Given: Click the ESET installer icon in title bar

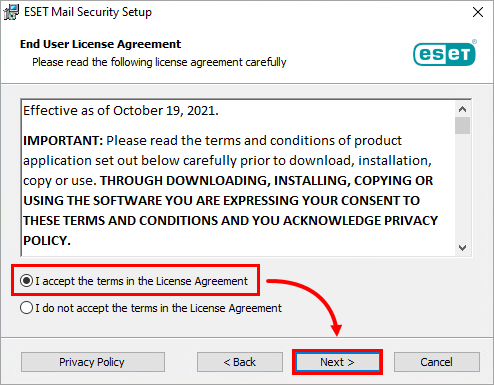Looking at the screenshot, I should click(11, 12).
